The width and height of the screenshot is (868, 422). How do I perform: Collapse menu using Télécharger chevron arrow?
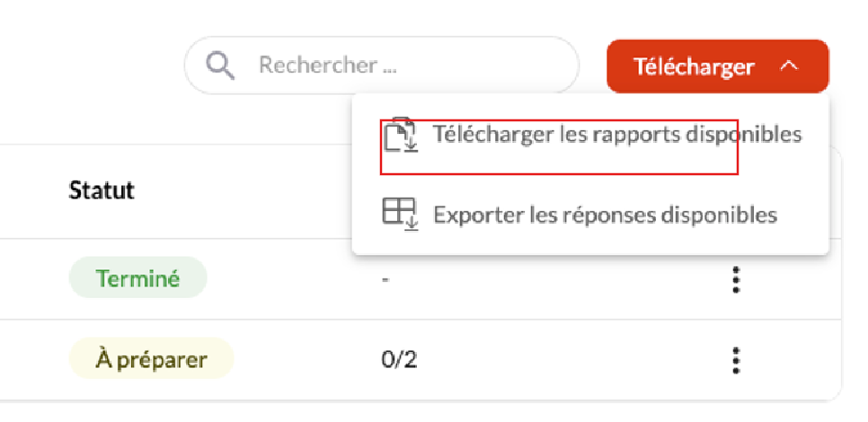click(x=789, y=66)
